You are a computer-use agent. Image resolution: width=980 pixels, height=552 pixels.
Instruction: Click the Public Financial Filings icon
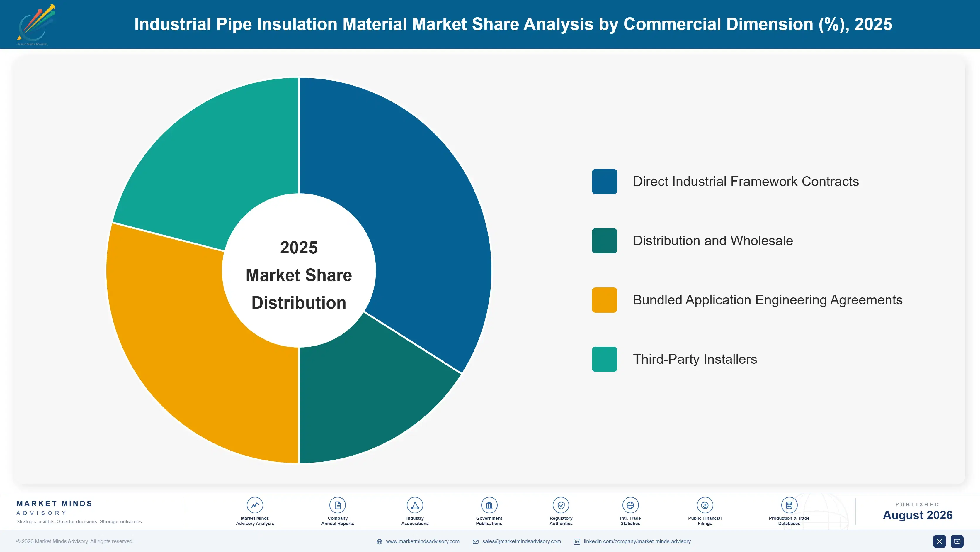tap(705, 505)
